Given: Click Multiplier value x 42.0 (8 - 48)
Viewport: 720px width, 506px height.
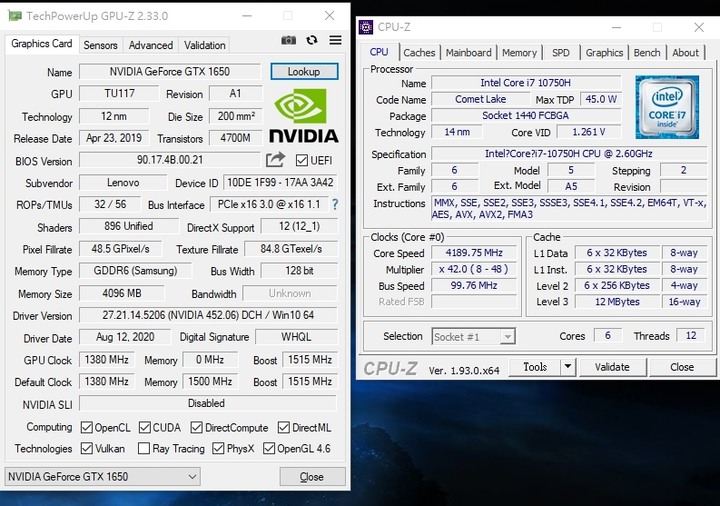Looking at the screenshot, I should tap(474, 269).
